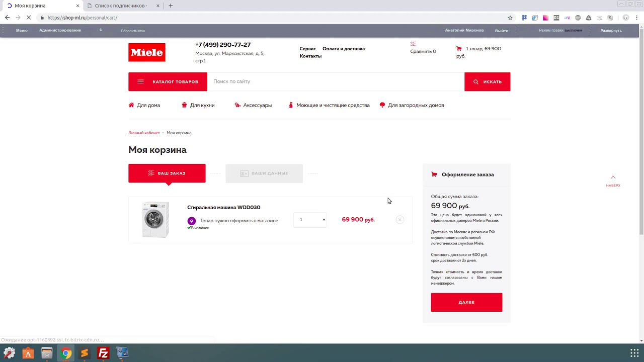Click the Личный кабинет breadcrumb
This screenshot has width=644, height=362.
click(x=144, y=133)
